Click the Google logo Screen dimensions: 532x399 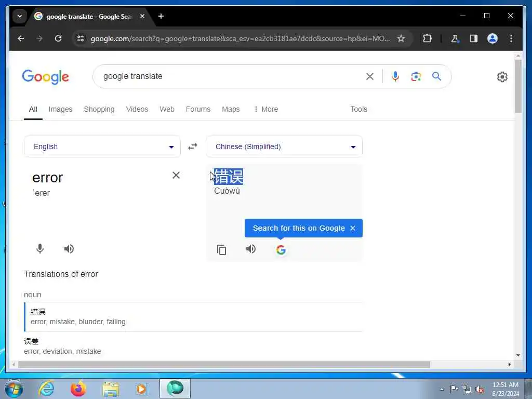pyautogui.click(x=46, y=77)
